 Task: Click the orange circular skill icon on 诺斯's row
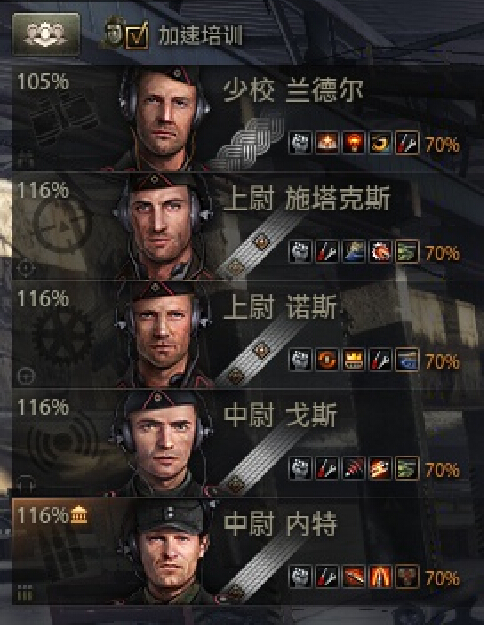[327, 360]
